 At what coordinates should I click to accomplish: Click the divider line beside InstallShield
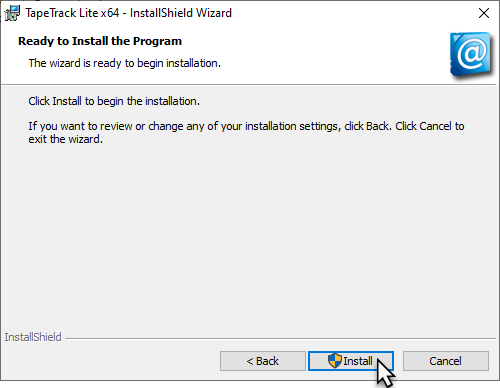(280, 339)
